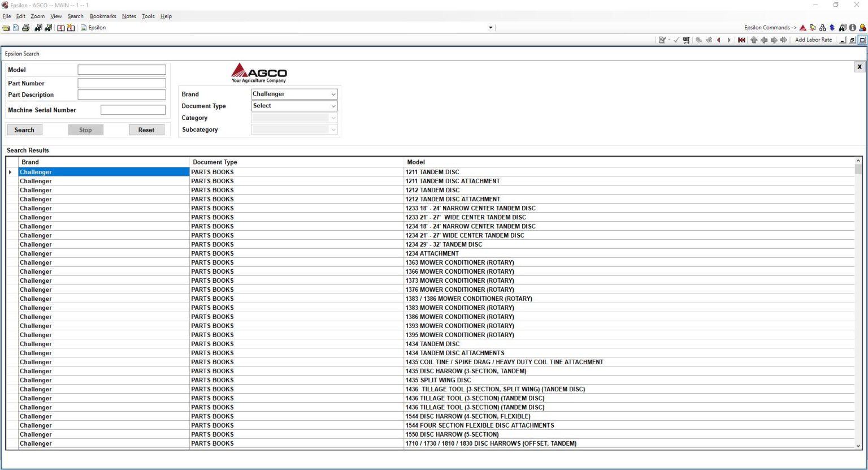Click the information icon
Viewport: 868px width, 470px height.
(852, 27)
